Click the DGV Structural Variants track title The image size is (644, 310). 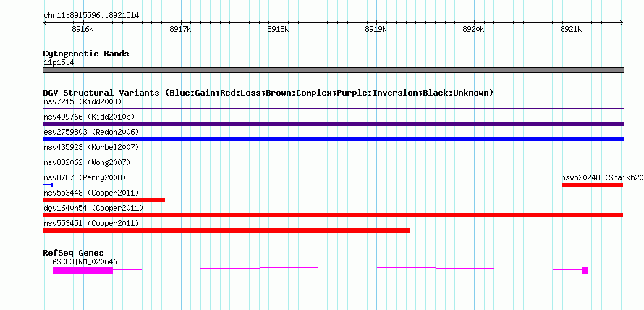pos(268,93)
